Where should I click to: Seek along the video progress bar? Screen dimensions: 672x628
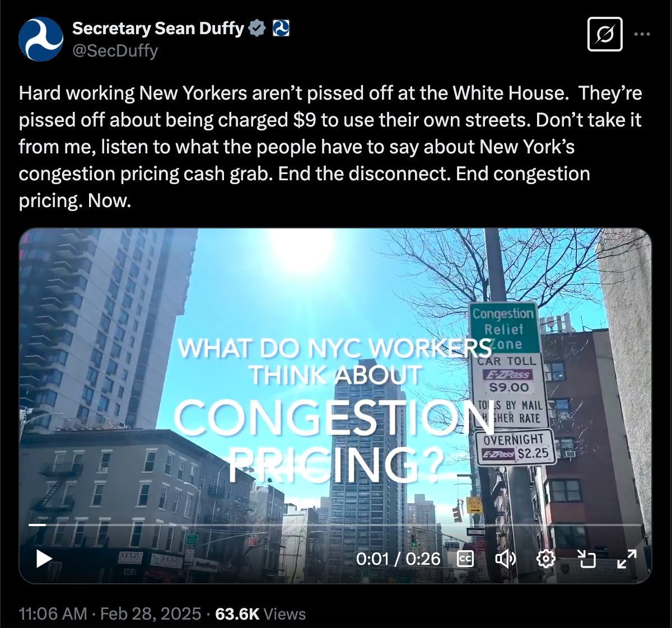(335, 525)
